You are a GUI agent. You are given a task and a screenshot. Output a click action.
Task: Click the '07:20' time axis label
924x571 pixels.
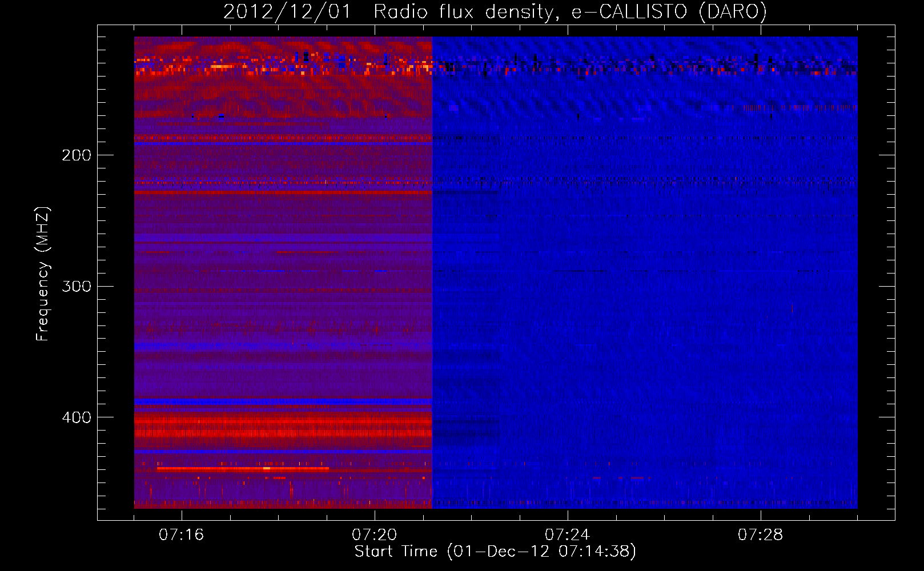[375, 535]
